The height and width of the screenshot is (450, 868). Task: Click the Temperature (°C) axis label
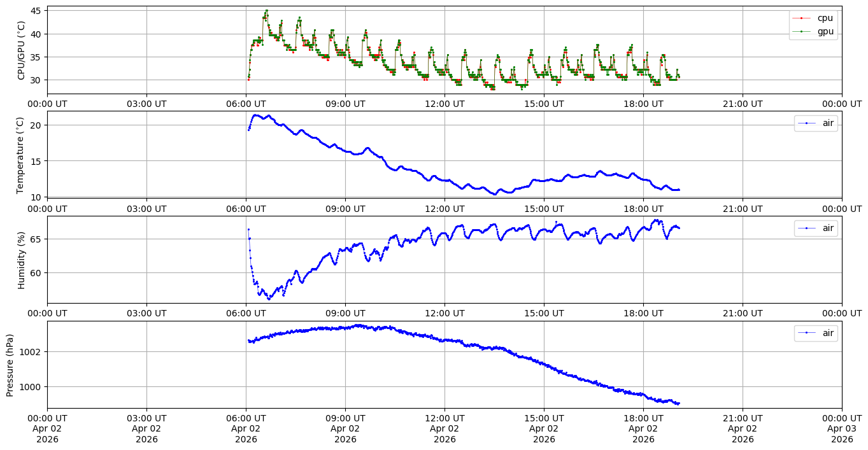tap(22, 155)
